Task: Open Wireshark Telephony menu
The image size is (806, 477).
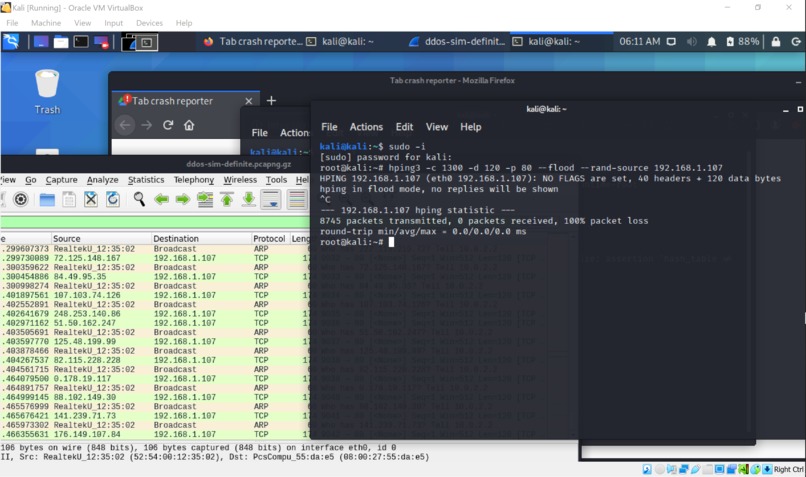Action: point(194,180)
